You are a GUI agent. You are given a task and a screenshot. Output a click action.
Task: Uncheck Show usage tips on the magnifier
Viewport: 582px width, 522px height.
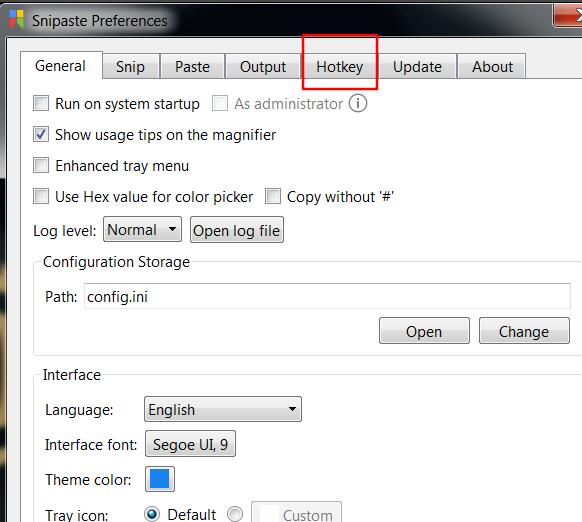pyautogui.click(x=41, y=134)
